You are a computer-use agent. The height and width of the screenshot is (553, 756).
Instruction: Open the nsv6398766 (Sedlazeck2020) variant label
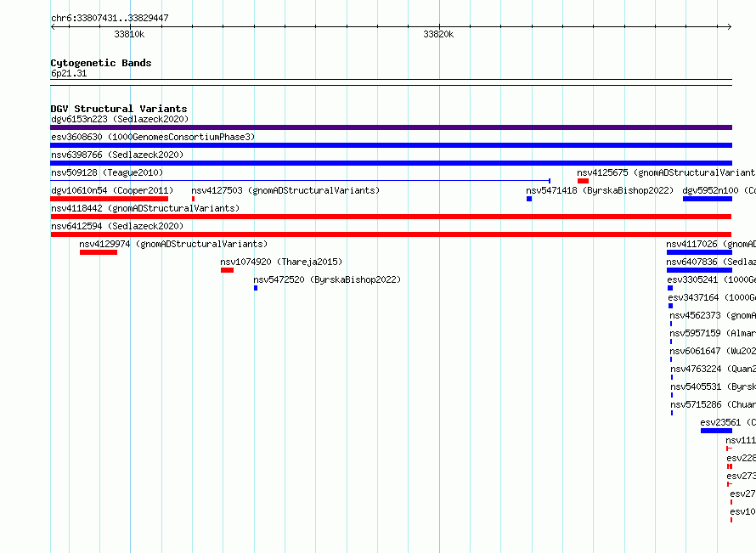(117, 155)
